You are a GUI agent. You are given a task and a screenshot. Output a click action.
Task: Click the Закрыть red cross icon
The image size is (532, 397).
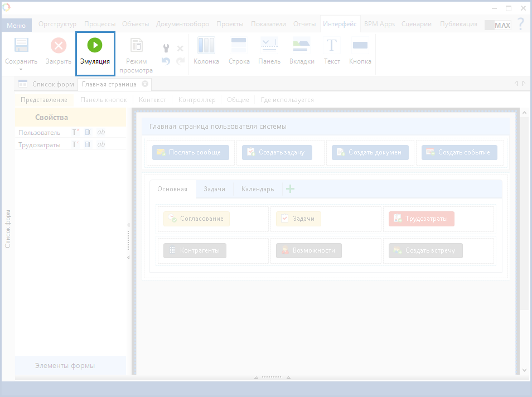click(58, 46)
